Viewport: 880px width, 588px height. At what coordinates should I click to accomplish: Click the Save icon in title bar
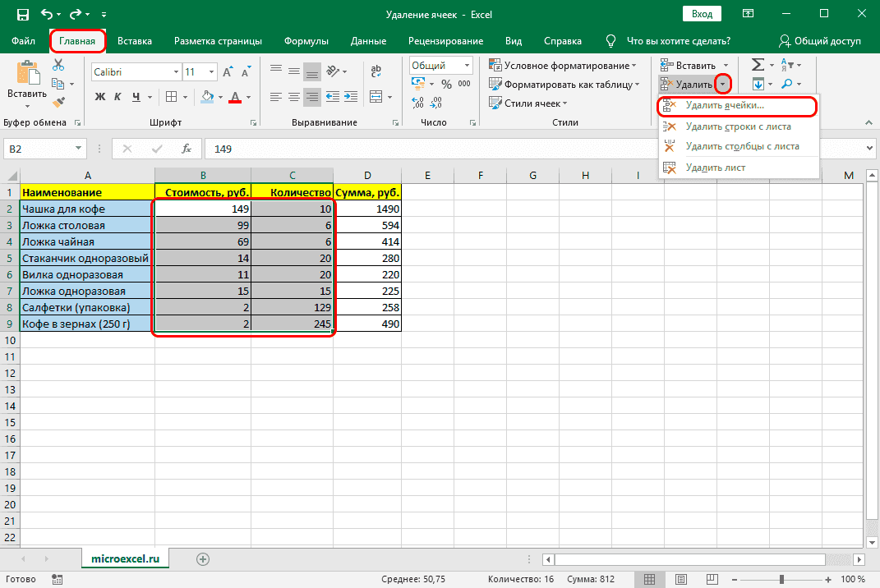coord(22,14)
